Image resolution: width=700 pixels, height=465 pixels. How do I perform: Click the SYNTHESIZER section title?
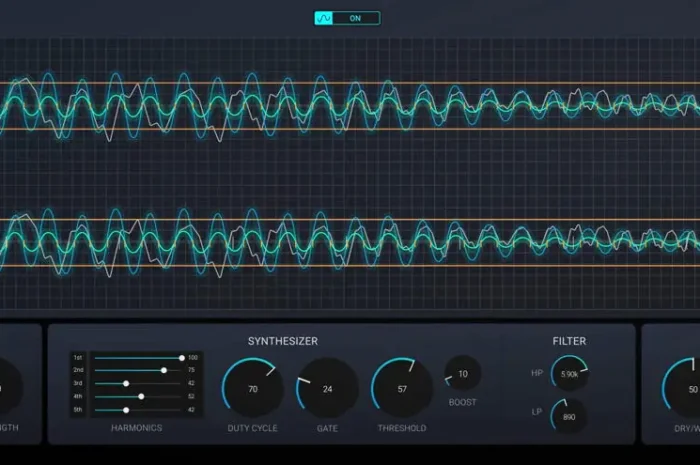283,341
